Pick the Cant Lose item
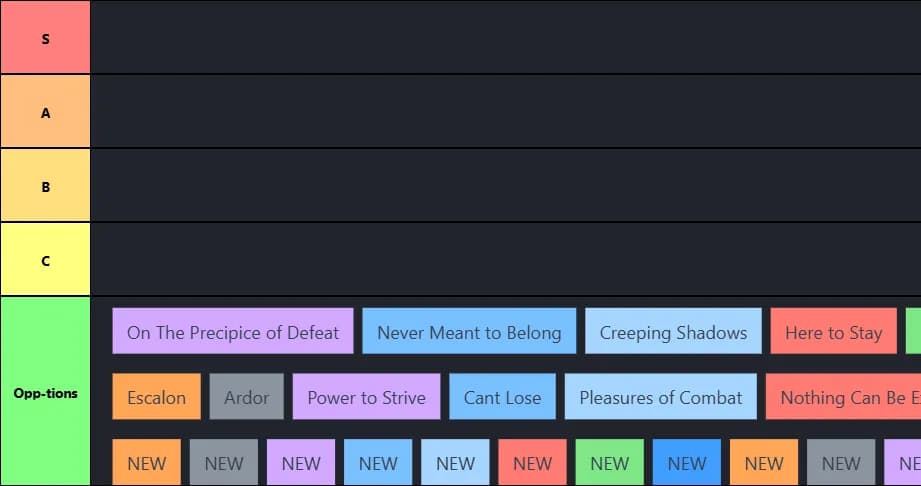Image resolution: width=921 pixels, height=486 pixels. tap(502, 397)
